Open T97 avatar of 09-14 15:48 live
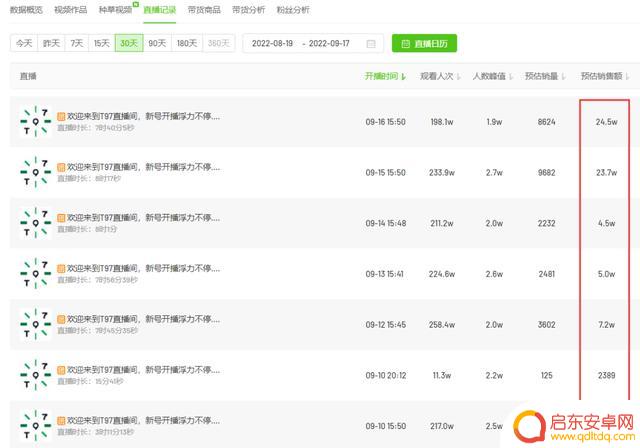Image resolution: width=640 pixels, height=448 pixels. [36, 223]
